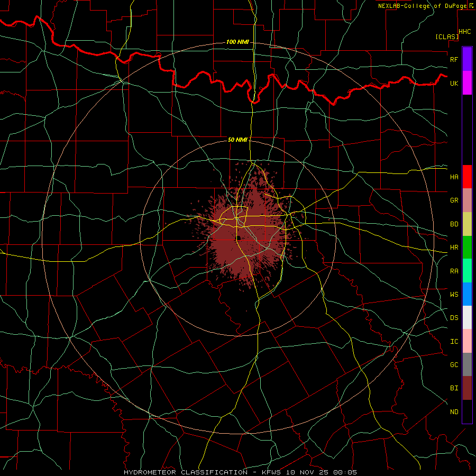Click the dark red BI legend swatch
This screenshot has height=476, width=476.
click(x=467, y=388)
